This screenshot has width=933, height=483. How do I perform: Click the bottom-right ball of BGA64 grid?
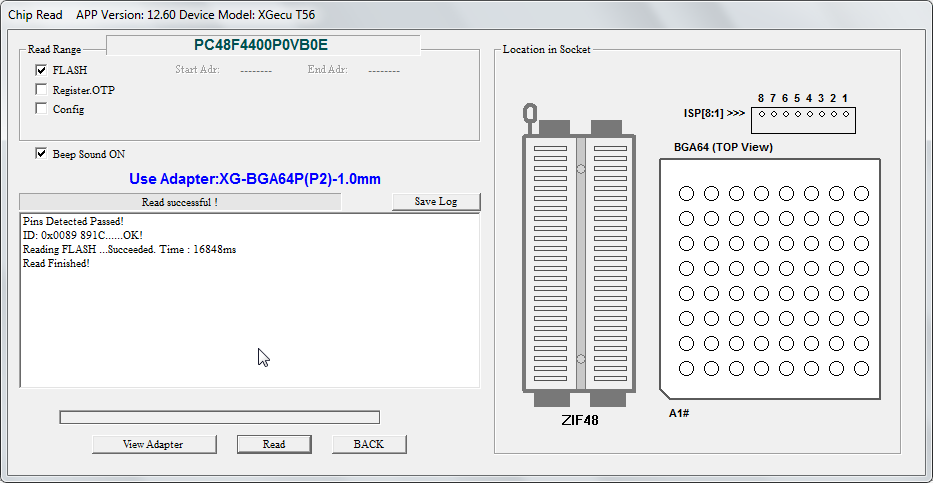tap(861, 369)
